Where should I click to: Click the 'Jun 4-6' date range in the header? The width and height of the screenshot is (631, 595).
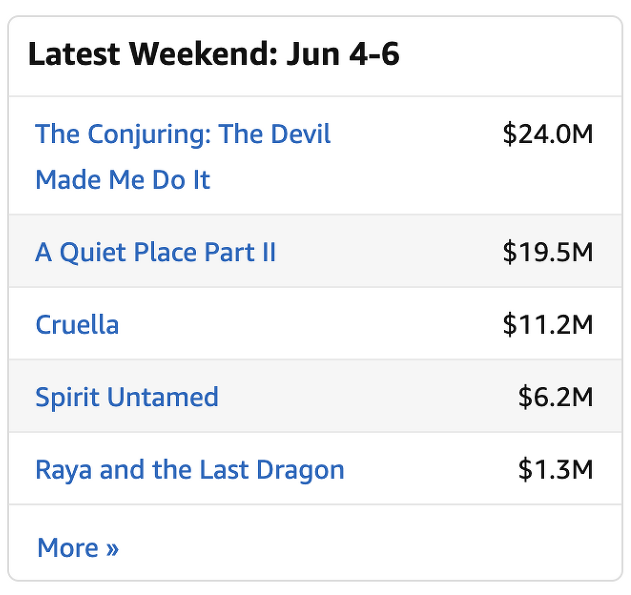click(343, 54)
